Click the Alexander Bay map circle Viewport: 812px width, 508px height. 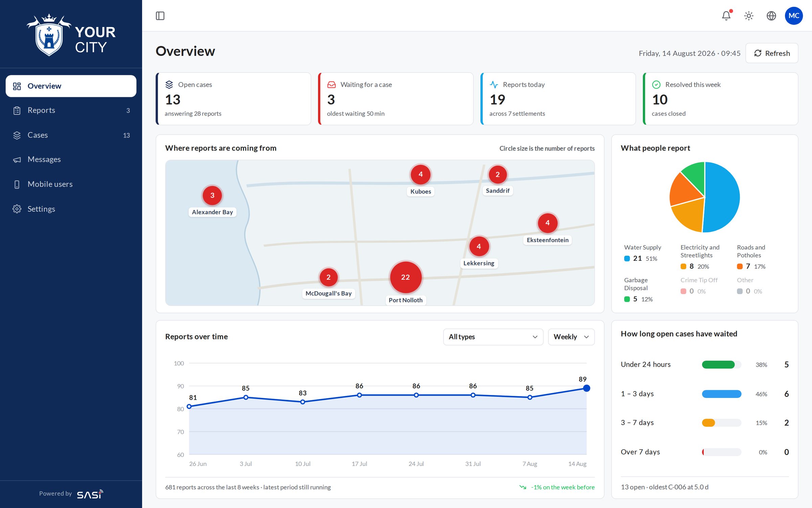[x=212, y=195]
